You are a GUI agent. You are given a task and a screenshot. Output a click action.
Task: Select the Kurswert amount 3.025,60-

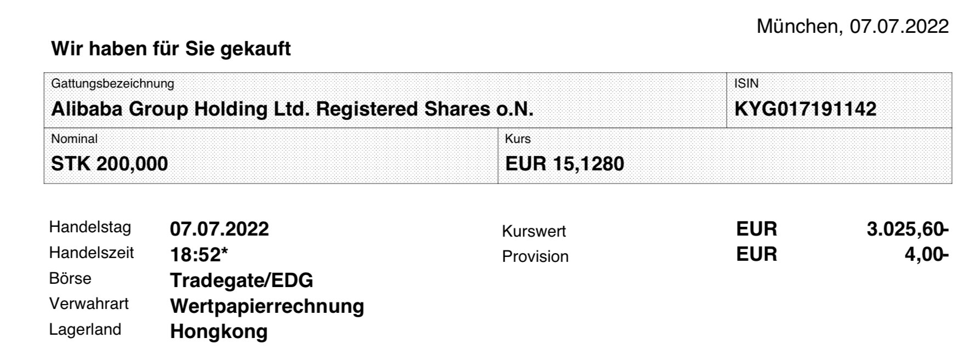pos(907,230)
